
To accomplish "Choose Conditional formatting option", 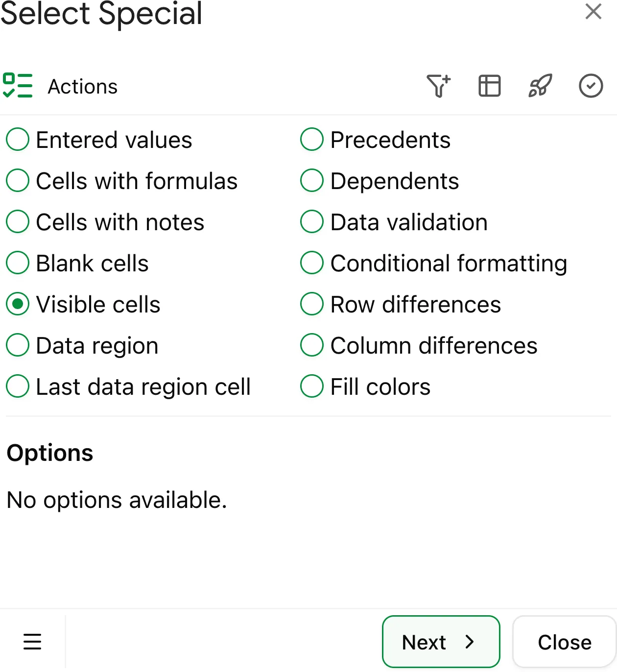I will tap(311, 263).
